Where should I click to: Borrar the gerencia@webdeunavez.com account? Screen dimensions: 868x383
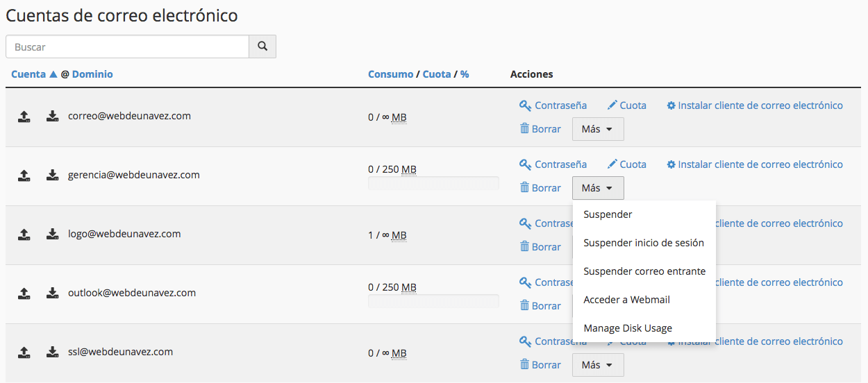click(x=540, y=188)
